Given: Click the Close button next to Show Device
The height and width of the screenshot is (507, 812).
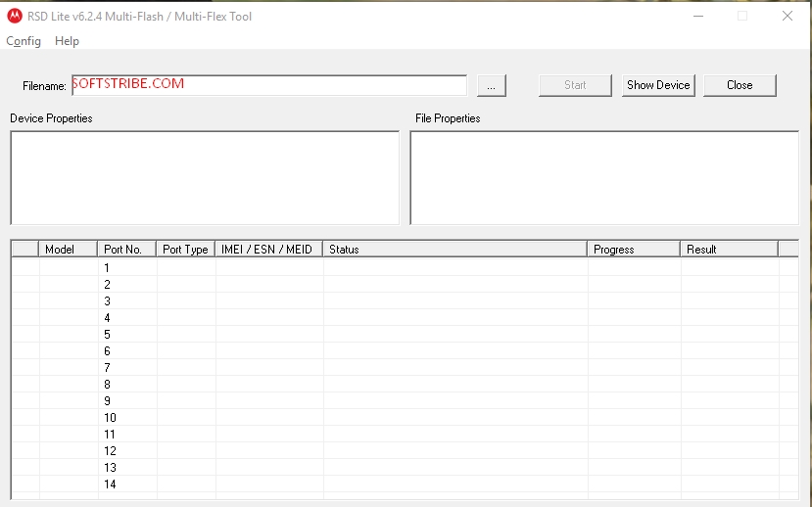Looking at the screenshot, I should pos(740,85).
